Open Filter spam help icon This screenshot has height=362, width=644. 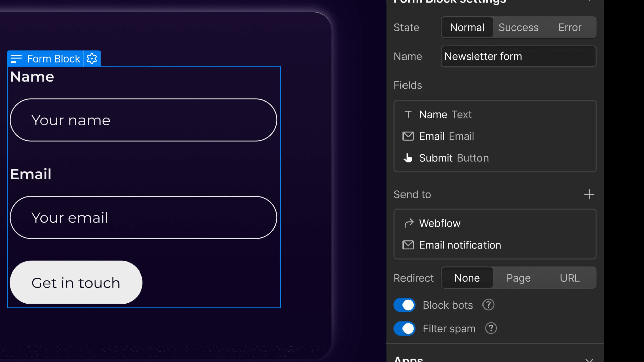(491, 328)
